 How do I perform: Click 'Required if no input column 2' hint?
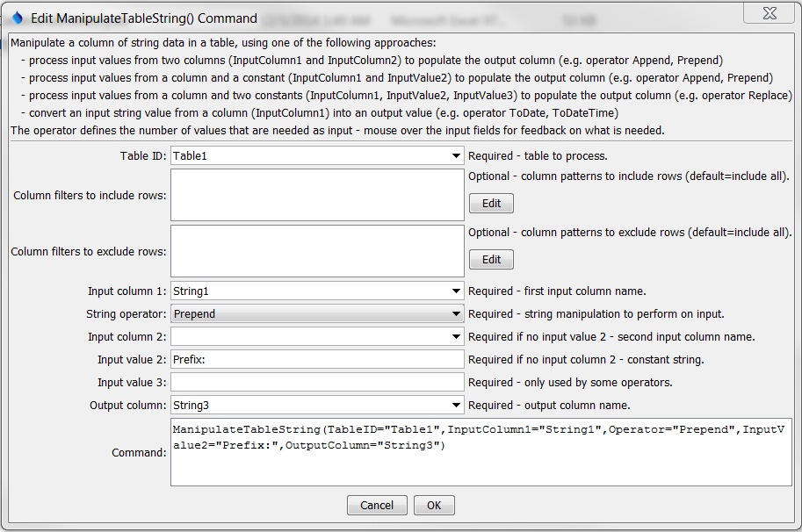click(x=586, y=359)
